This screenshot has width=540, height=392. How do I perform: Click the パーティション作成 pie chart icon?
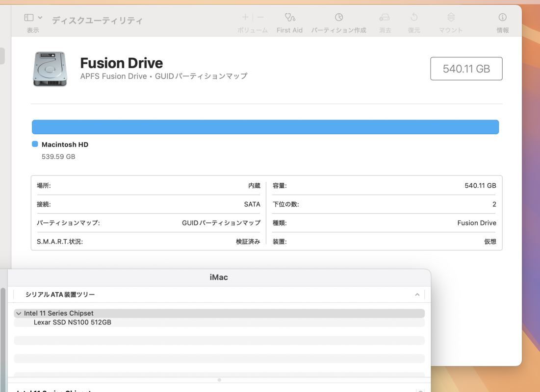[338, 18]
